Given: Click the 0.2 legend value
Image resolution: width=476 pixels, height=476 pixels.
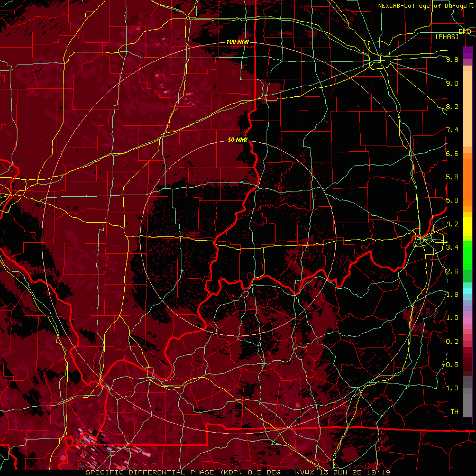Looking at the screenshot, I should point(452,342).
